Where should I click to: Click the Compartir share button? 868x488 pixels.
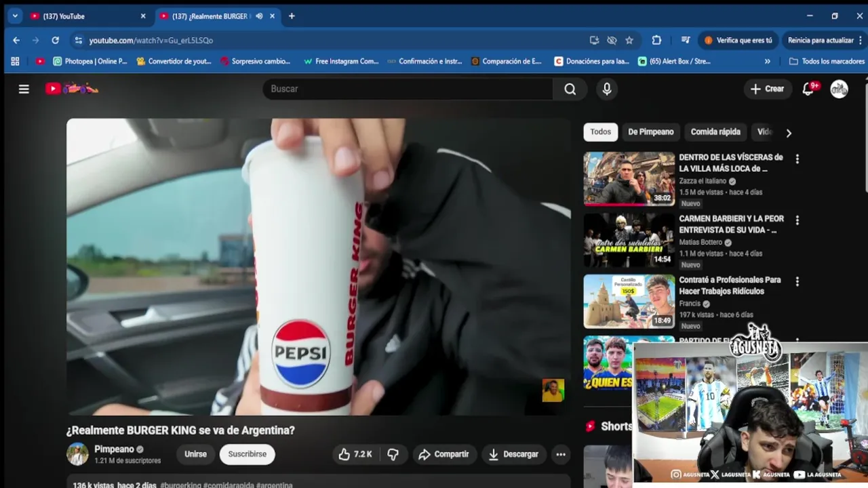444,454
